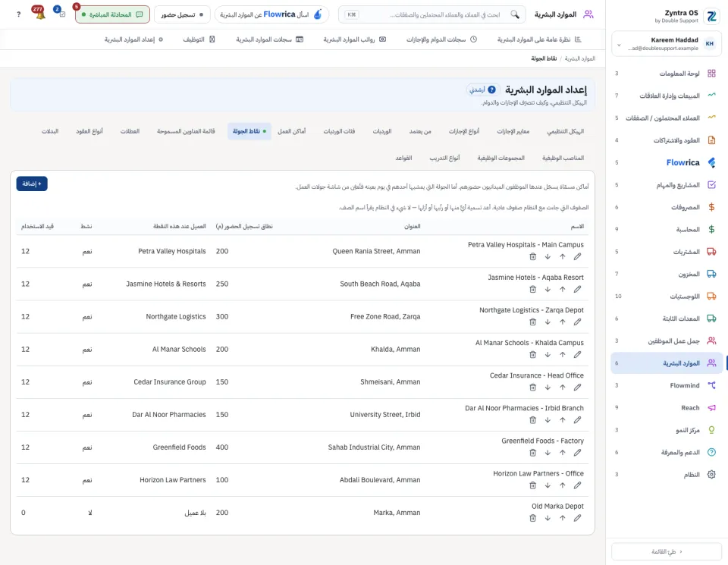Move Old Marka Depot row up
This screenshot has height=565, width=728.
pos(562,518)
